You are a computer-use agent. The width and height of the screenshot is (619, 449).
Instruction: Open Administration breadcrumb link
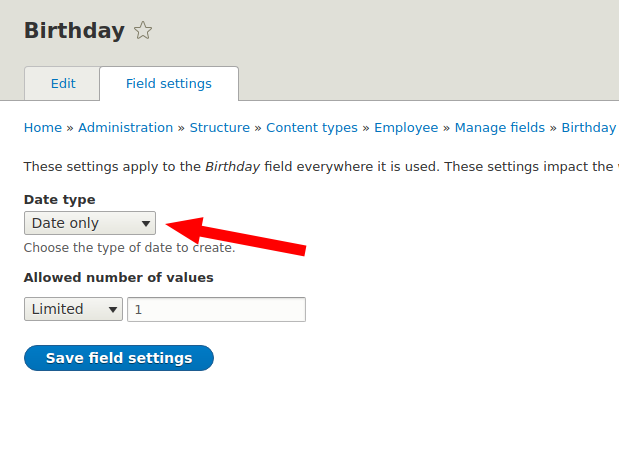126,128
